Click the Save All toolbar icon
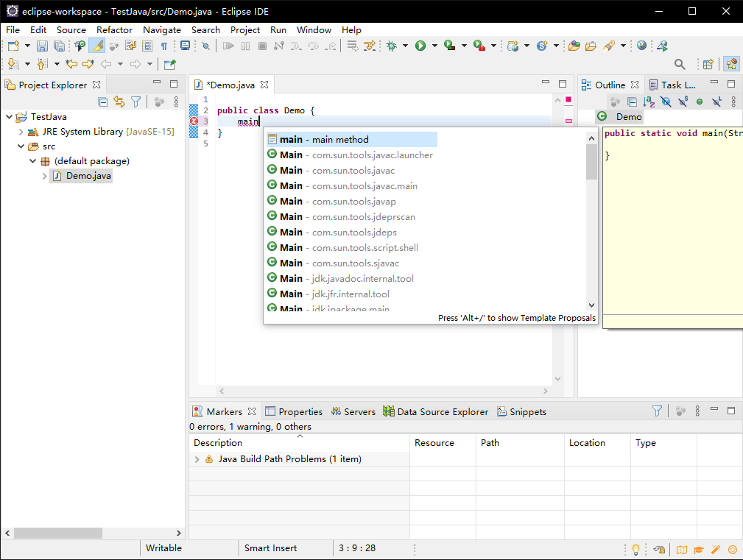The image size is (743, 560). point(59,46)
